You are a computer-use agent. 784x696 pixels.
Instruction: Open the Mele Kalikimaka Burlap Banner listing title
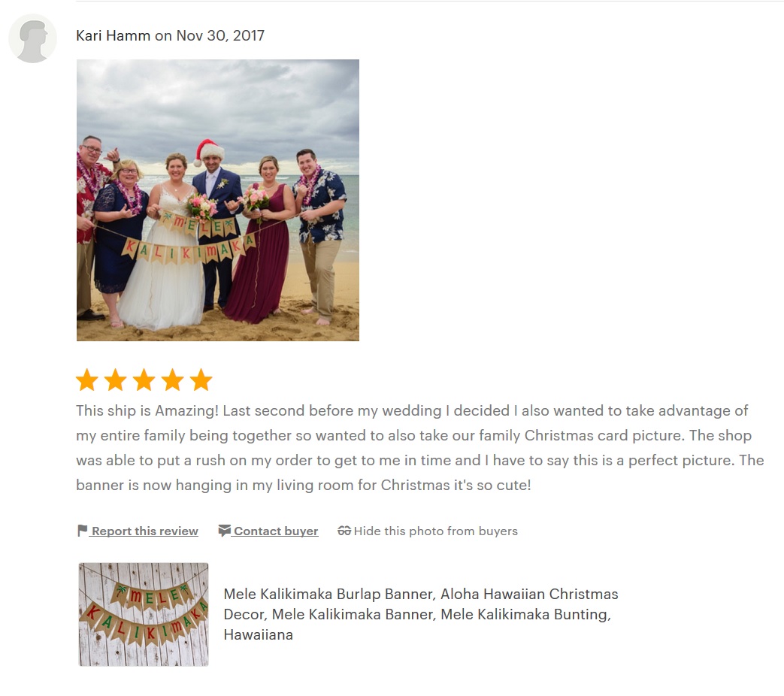(x=420, y=614)
